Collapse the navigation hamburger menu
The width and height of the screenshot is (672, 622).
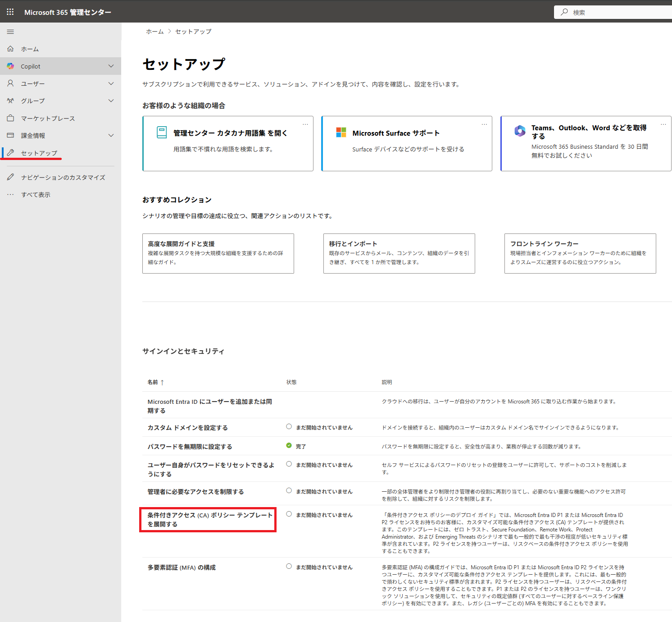pos(10,32)
